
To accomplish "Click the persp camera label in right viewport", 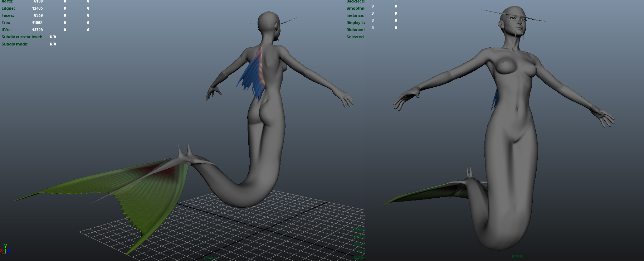I will pyautogui.click(x=517, y=256).
